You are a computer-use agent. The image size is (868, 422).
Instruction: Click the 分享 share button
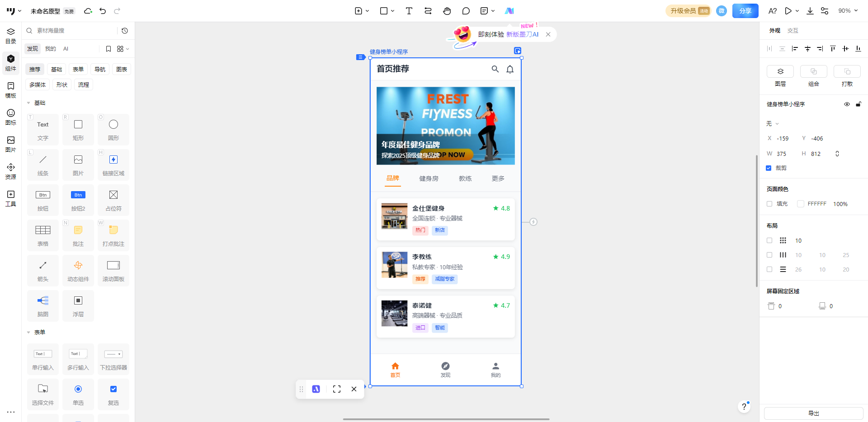pos(745,11)
